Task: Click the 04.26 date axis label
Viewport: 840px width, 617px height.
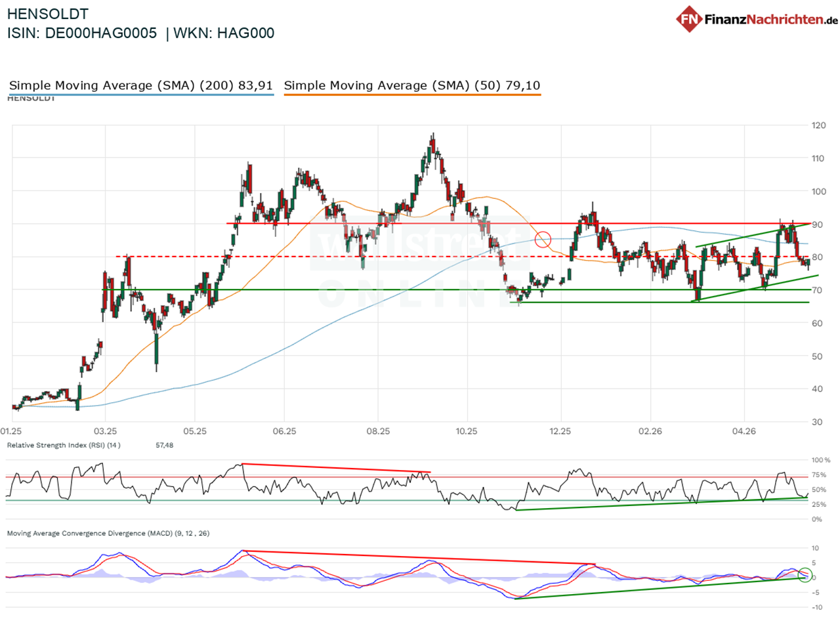Action: pyautogui.click(x=744, y=432)
